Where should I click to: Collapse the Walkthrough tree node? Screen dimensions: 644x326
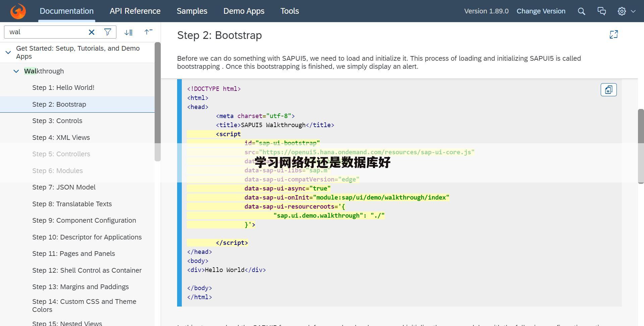(x=16, y=71)
